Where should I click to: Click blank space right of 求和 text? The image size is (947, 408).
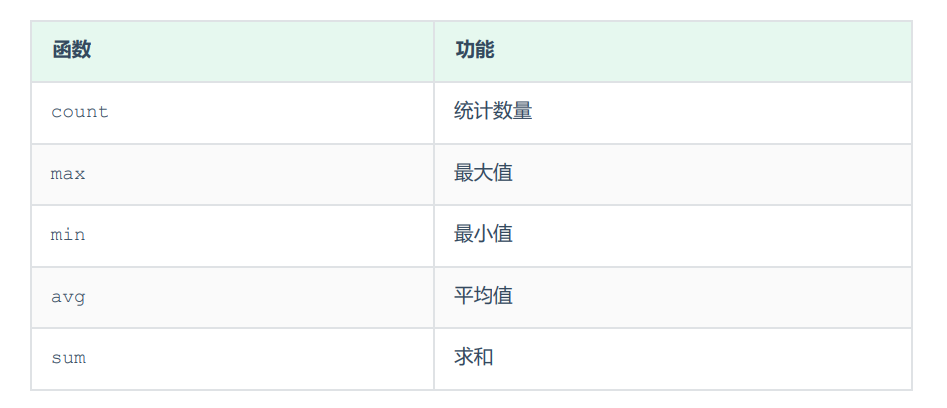point(700,358)
